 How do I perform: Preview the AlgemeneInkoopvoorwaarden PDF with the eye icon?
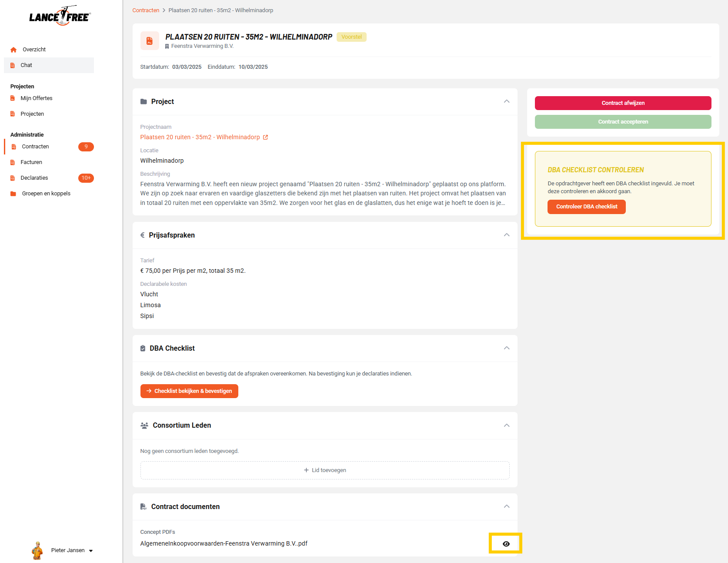click(506, 544)
